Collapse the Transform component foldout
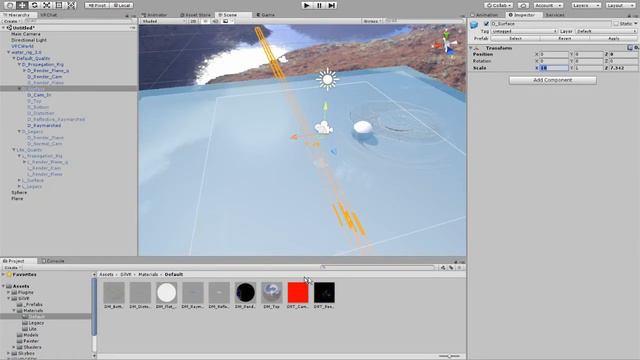The height and width of the screenshot is (360, 640). click(x=471, y=48)
